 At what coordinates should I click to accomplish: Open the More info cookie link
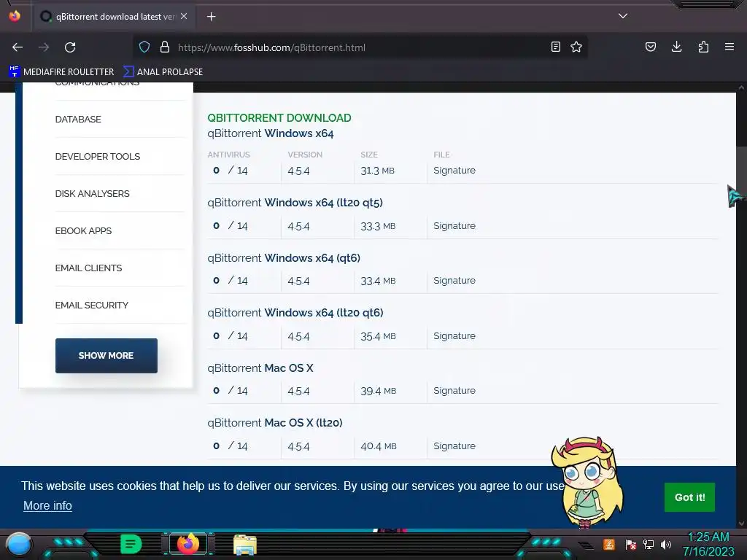pos(47,506)
